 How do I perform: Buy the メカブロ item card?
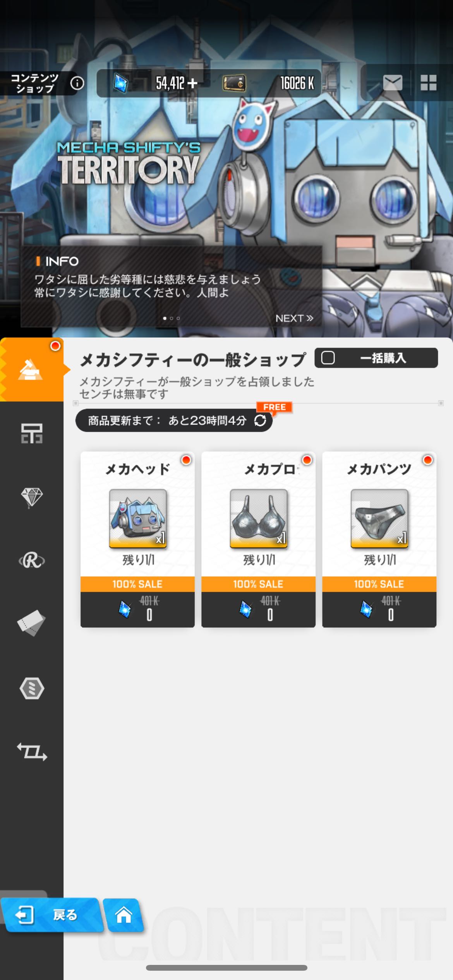[258, 539]
